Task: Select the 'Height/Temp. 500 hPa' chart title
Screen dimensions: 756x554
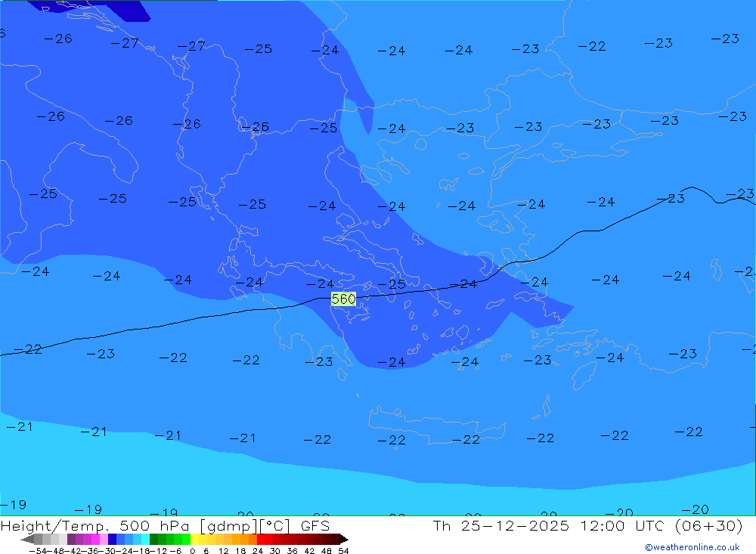Action: tap(96, 526)
